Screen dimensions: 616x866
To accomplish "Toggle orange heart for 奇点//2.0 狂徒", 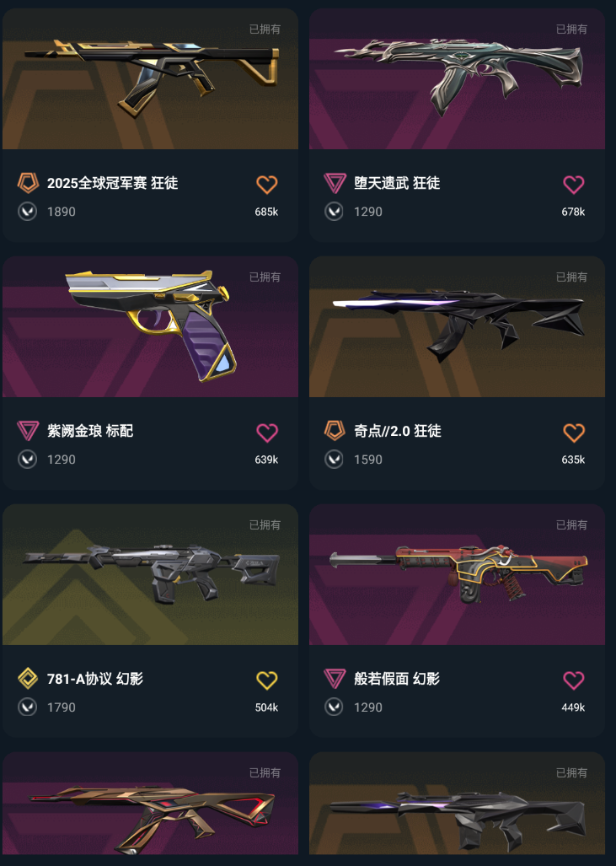I will coord(574,433).
